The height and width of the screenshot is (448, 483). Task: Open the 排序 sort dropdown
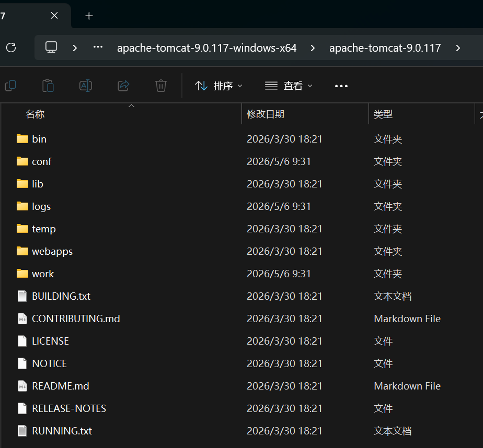218,86
